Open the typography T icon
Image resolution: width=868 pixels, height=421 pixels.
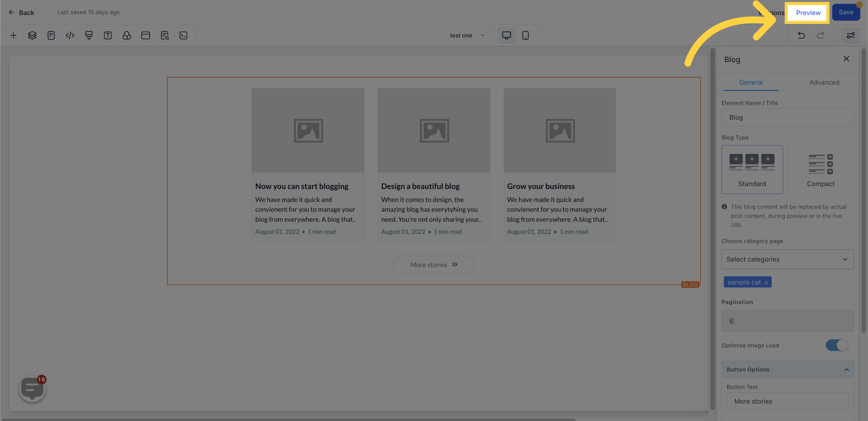point(108,35)
